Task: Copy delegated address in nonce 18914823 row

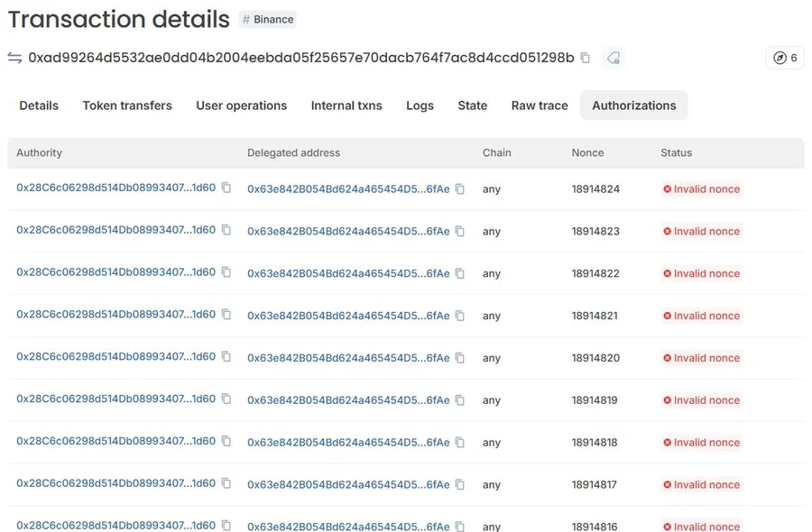Action: click(460, 232)
